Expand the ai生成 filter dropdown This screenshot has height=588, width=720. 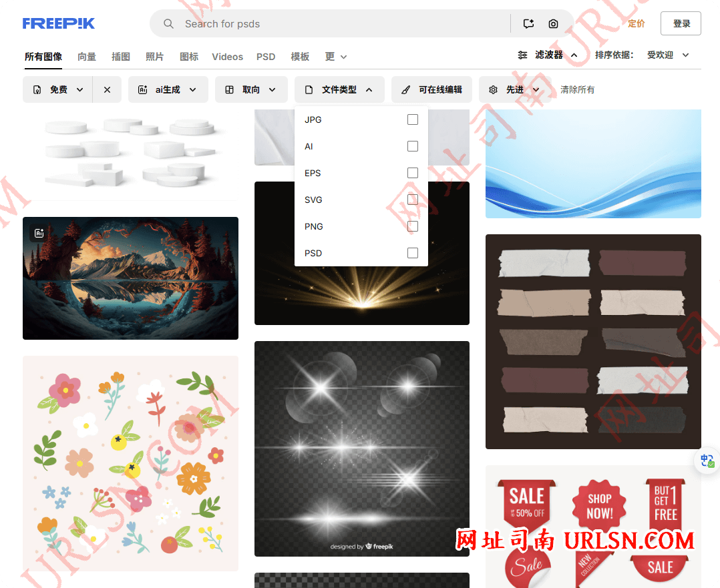click(x=168, y=89)
